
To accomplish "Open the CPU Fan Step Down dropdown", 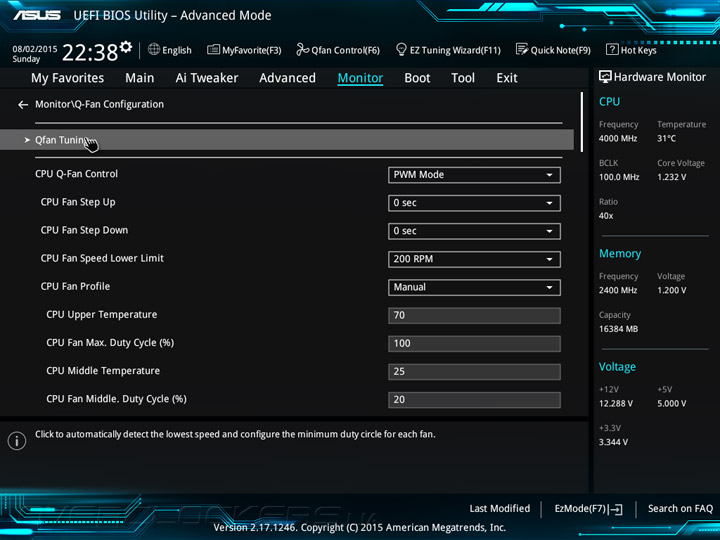I will [474, 231].
